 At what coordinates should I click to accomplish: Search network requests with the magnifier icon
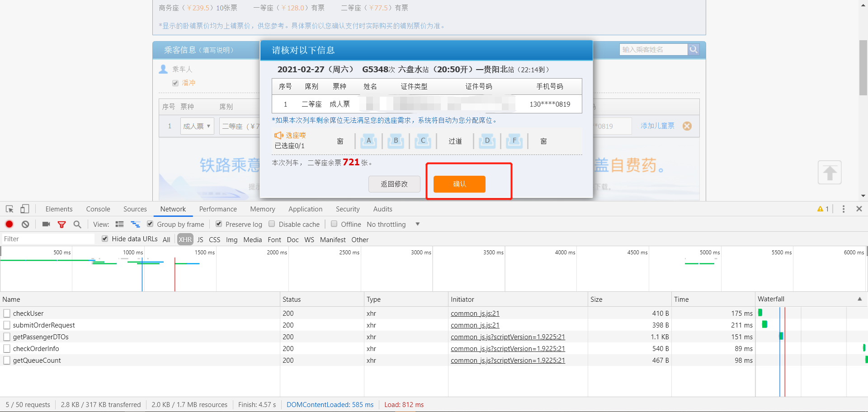tap(77, 224)
